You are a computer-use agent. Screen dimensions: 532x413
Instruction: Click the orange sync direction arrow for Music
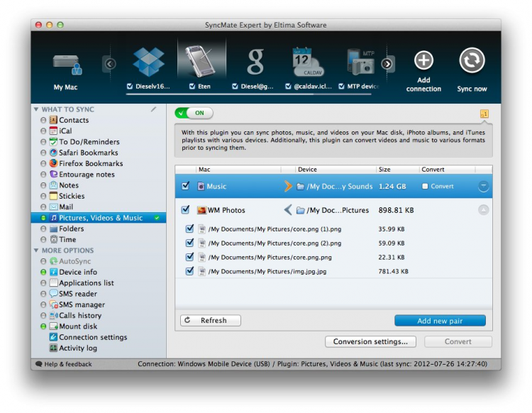point(288,186)
